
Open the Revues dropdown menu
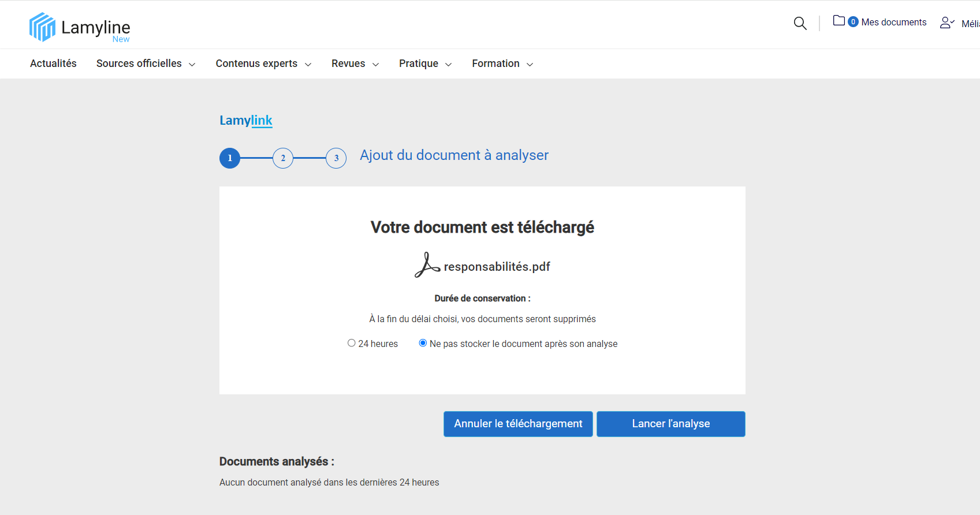click(355, 64)
